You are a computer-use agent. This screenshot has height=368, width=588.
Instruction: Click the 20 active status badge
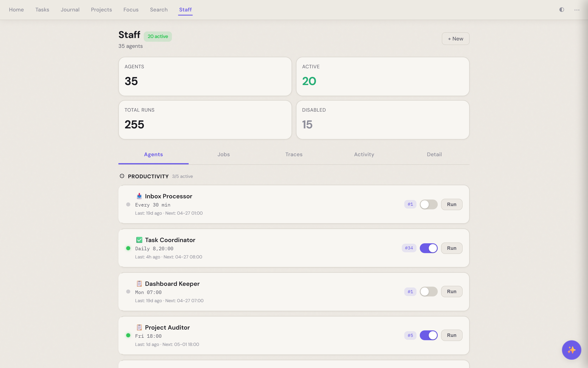coord(158,37)
